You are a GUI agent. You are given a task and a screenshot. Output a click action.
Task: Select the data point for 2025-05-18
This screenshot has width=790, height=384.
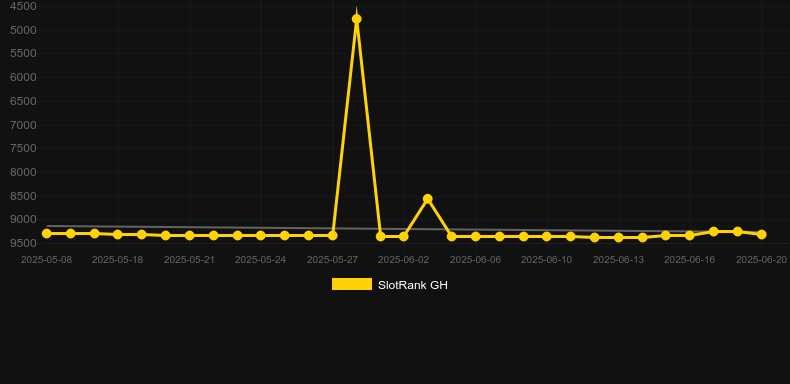pos(118,234)
